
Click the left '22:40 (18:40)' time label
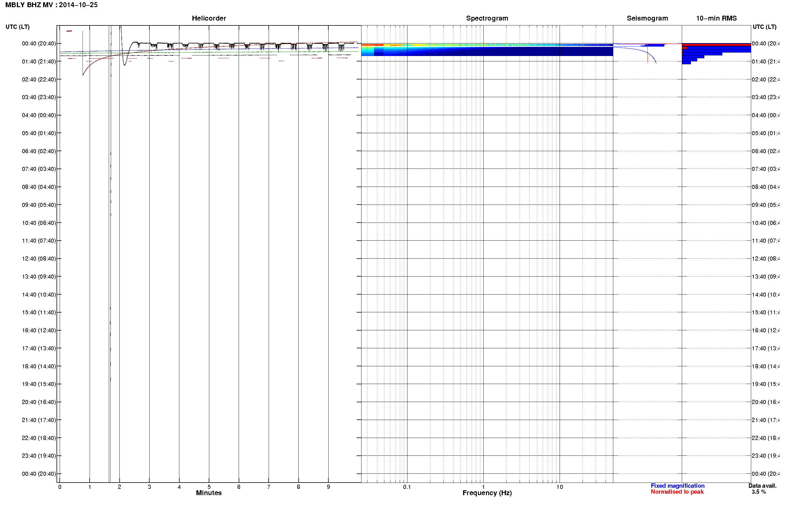pyautogui.click(x=39, y=438)
